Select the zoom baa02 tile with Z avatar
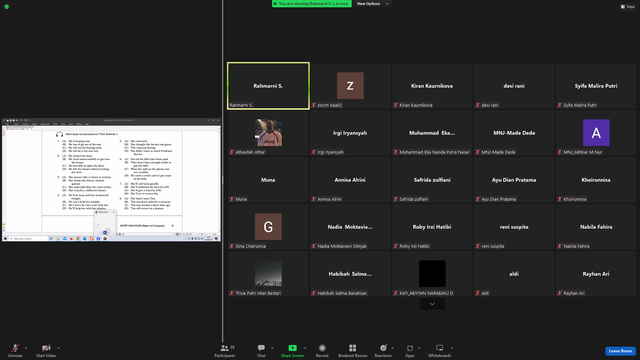640x360 pixels. (x=350, y=86)
